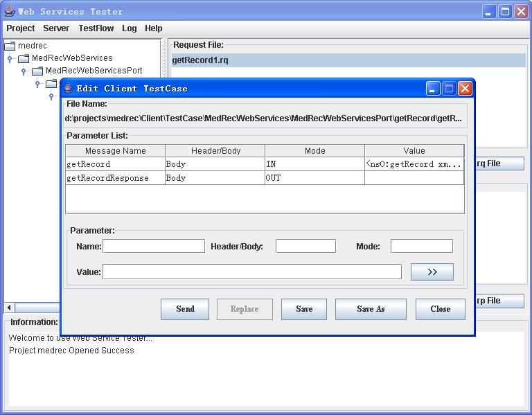Select the medrec root folder icon
The width and height of the screenshot is (532, 415).
(x=10, y=46)
